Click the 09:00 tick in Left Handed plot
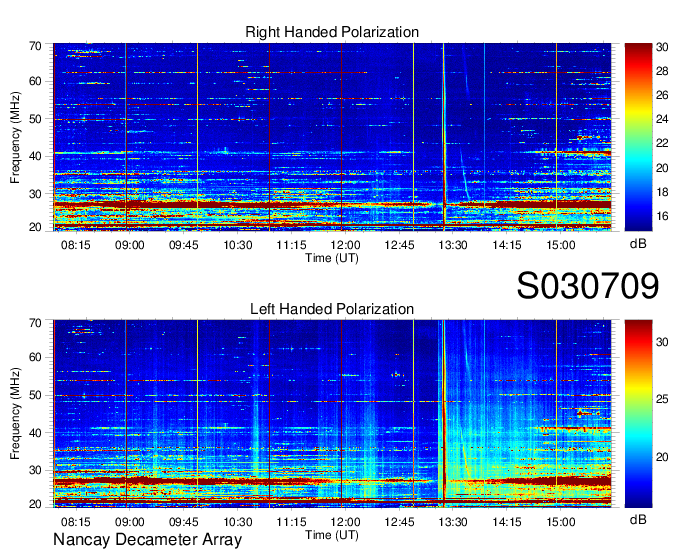This screenshot has height=552, width=680. pyautogui.click(x=129, y=522)
